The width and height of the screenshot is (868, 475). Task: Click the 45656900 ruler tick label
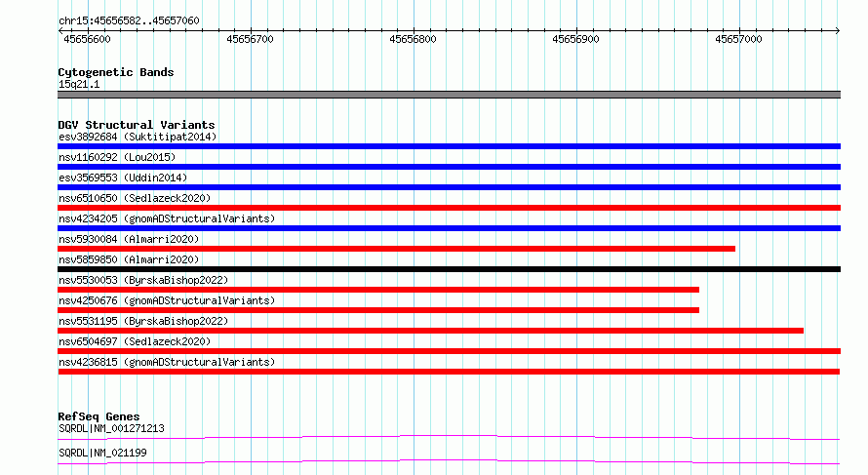(575, 39)
